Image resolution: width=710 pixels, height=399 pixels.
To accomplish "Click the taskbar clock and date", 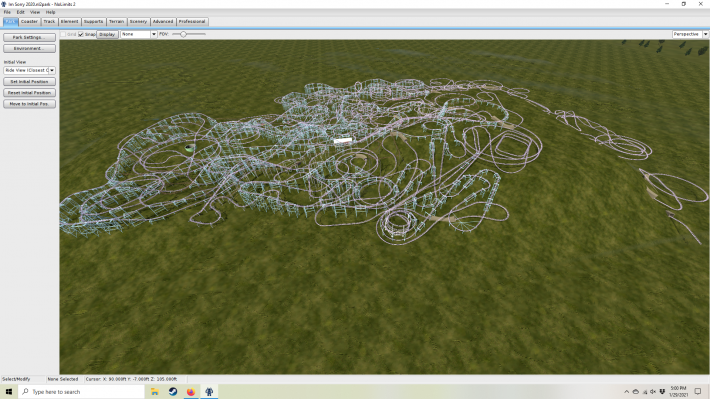I will (678, 392).
